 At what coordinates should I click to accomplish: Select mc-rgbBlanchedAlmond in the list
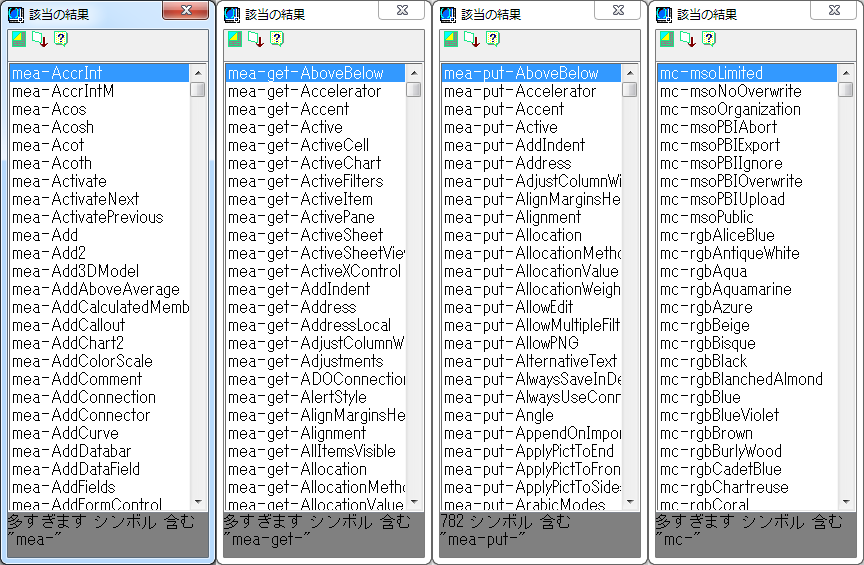747,379
